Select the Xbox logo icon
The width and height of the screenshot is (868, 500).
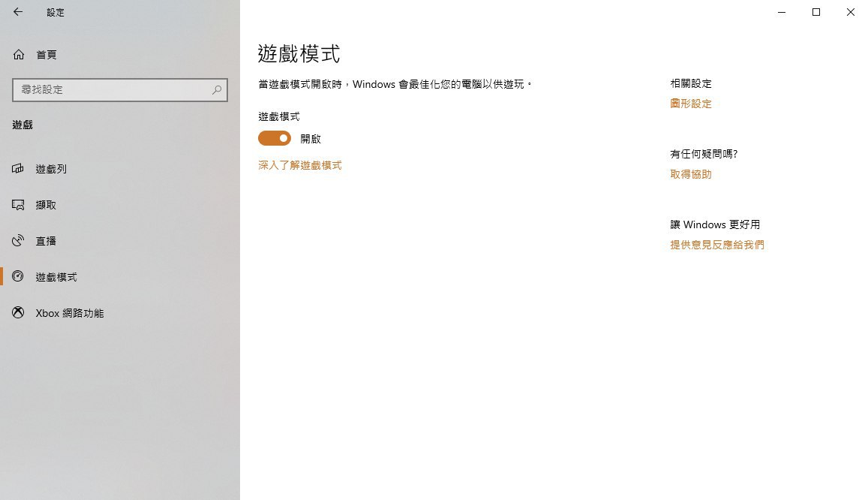click(x=18, y=312)
